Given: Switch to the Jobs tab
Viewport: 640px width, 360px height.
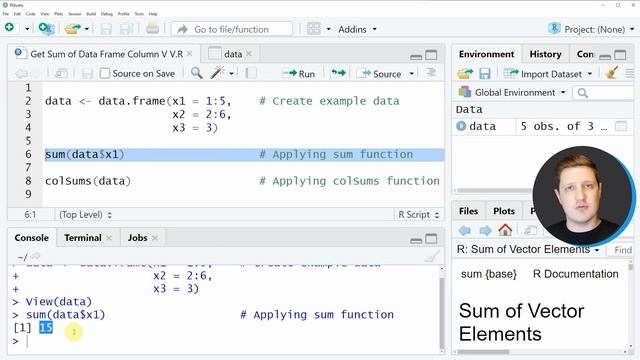Looking at the screenshot, I should coord(138,238).
